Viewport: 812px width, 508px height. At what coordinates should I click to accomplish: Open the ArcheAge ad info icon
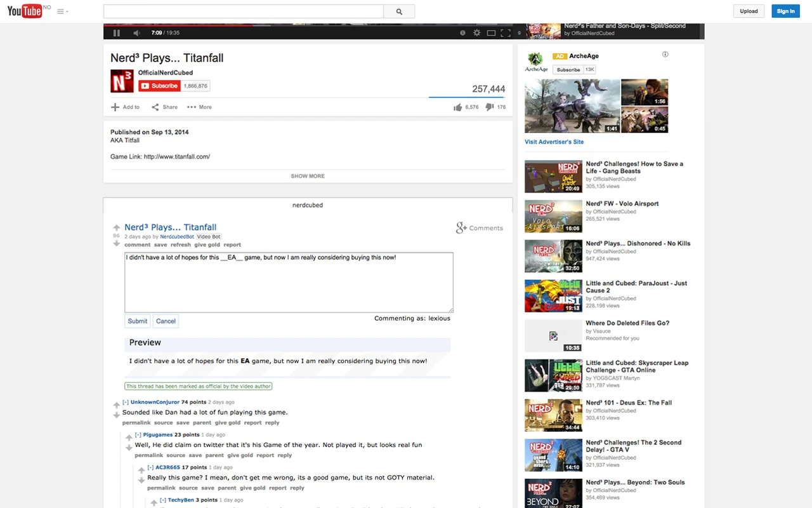click(x=665, y=55)
